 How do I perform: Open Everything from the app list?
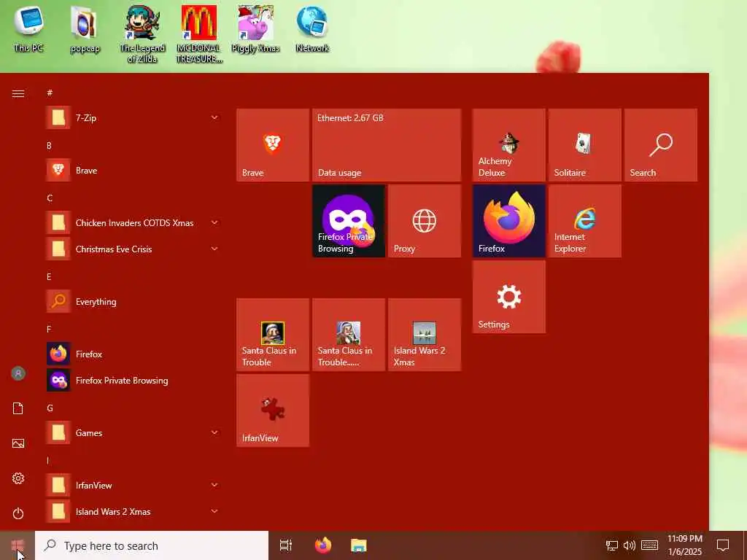coord(133,301)
